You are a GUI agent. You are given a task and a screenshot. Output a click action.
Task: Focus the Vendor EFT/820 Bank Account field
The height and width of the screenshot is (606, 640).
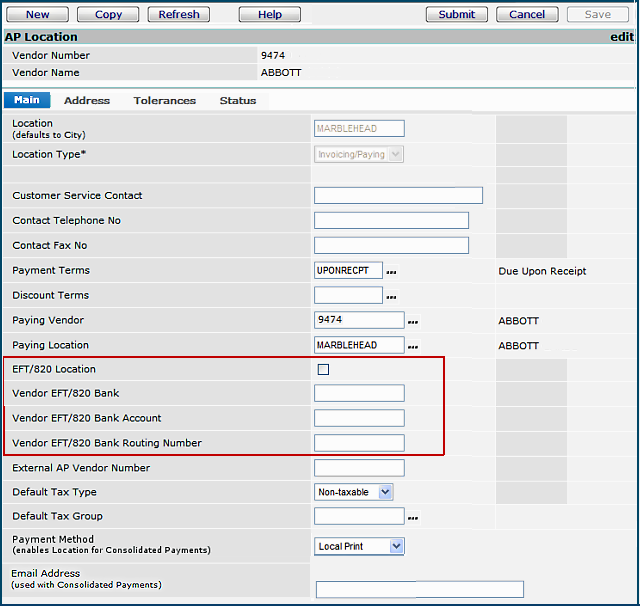point(359,418)
